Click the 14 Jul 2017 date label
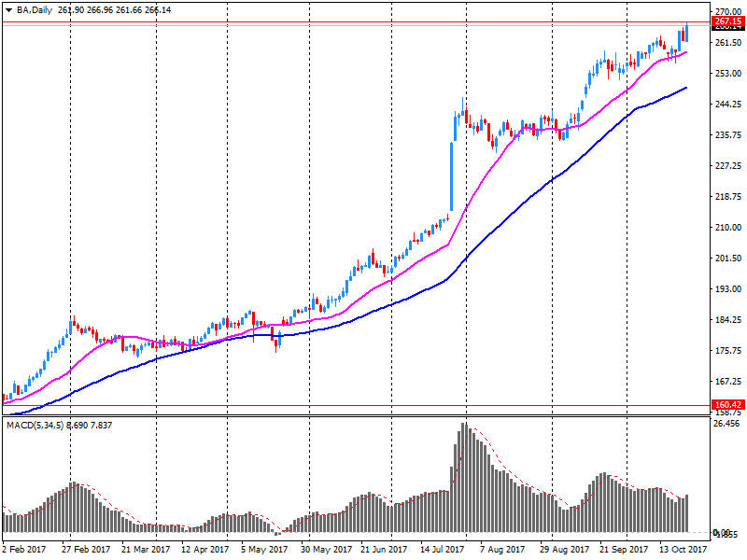 (442, 549)
